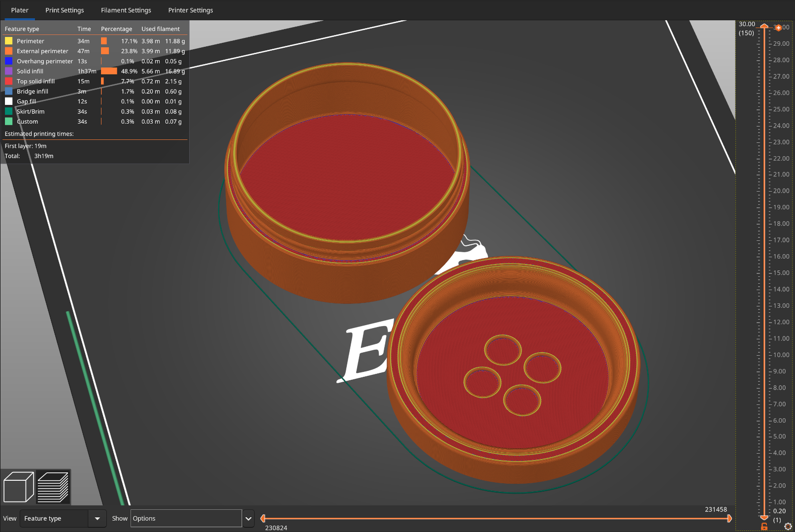Lock the layer sliders via padlock icon
Screen dimensions: 795x532
pos(764,526)
